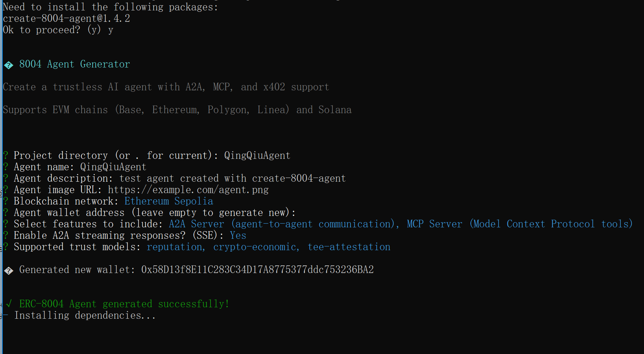Image resolution: width=644 pixels, height=354 pixels.
Task: Click the crypto-economic trust model text
Action: tap(256, 247)
